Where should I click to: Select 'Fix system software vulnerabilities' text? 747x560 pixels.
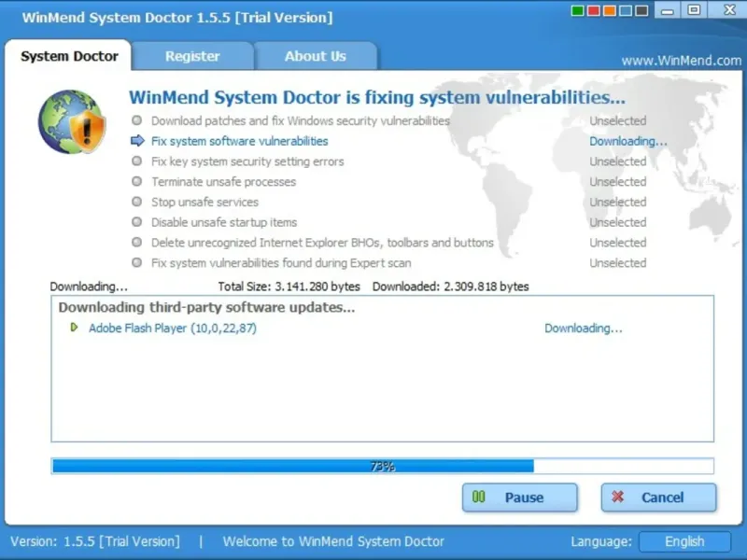(240, 142)
